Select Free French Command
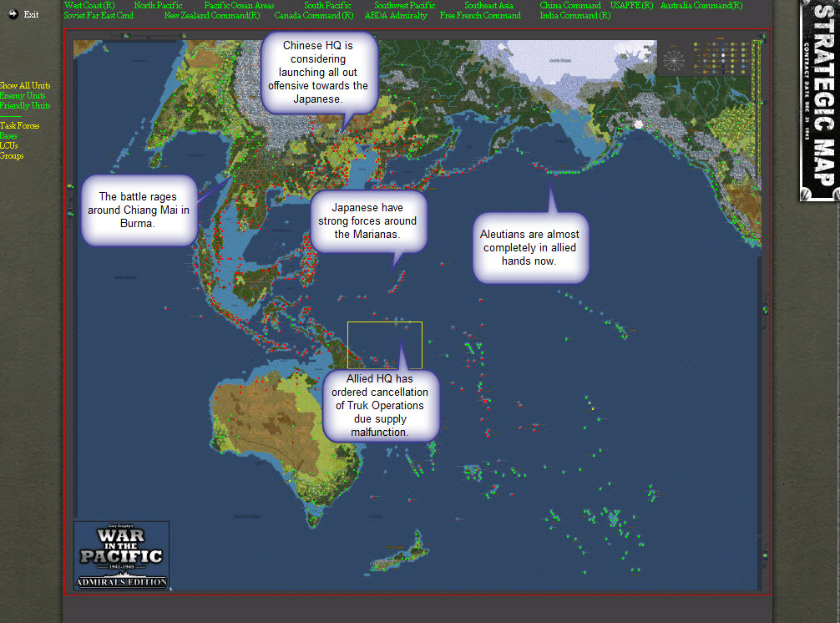Image resolution: width=840 pixels, height=623 pixels. [x=480, y=16]
